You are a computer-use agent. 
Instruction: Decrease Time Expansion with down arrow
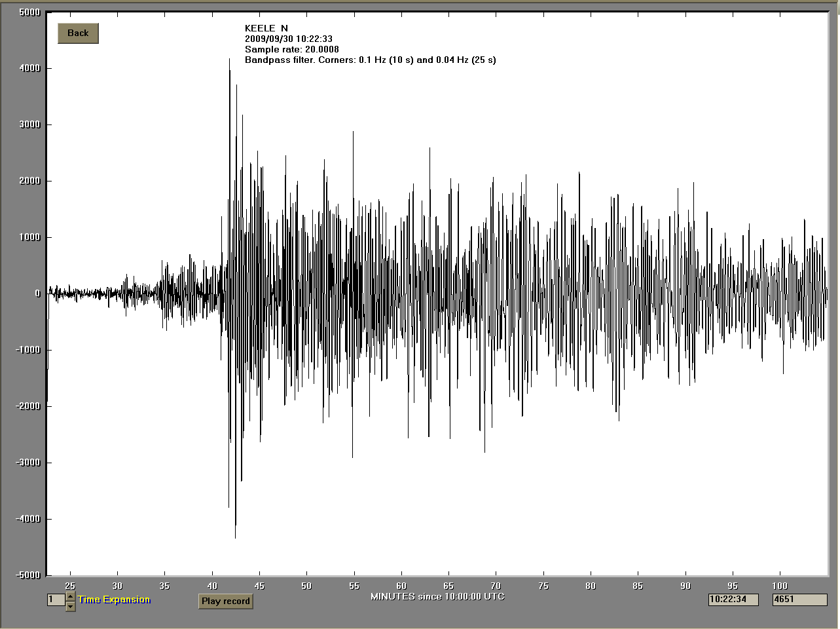pos(71,607)
